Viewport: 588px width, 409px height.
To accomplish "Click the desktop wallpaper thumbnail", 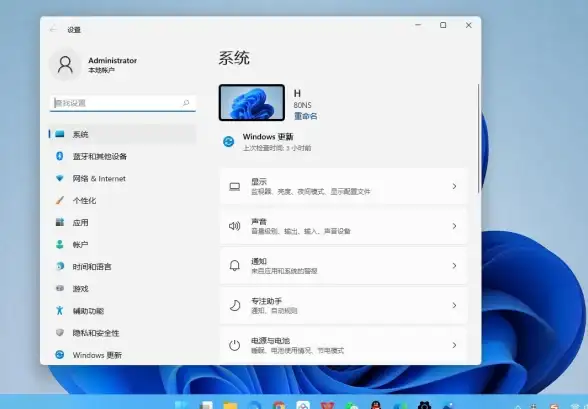I will 252,102.
